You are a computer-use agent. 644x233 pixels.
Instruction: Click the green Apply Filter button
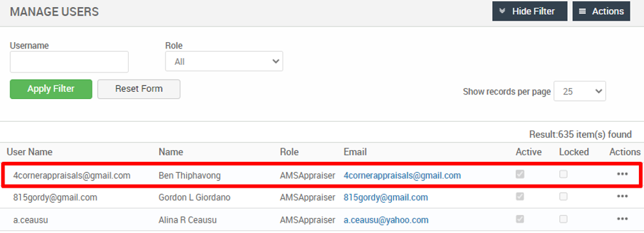click(51, 89)
